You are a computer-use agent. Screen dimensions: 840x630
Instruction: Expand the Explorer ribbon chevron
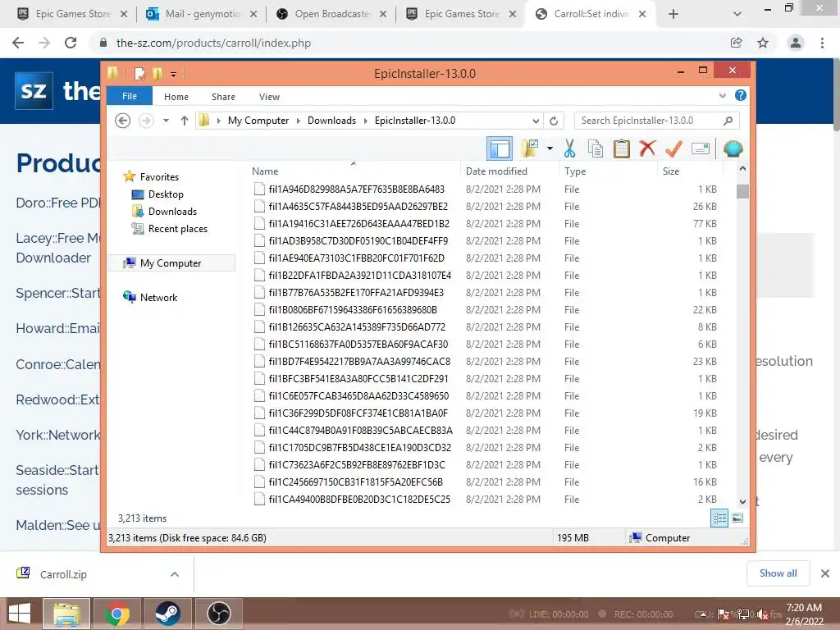coord(722,95)
